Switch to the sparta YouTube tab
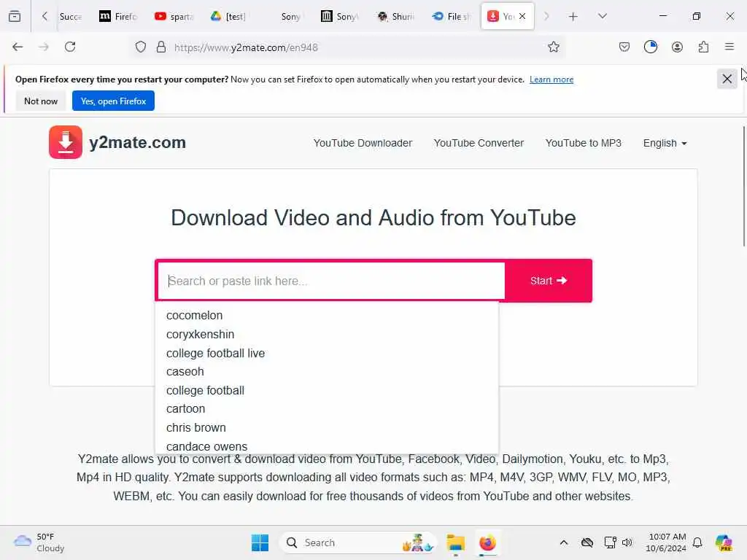Viewport: 747px width, 560px height. tap(174, 17)
